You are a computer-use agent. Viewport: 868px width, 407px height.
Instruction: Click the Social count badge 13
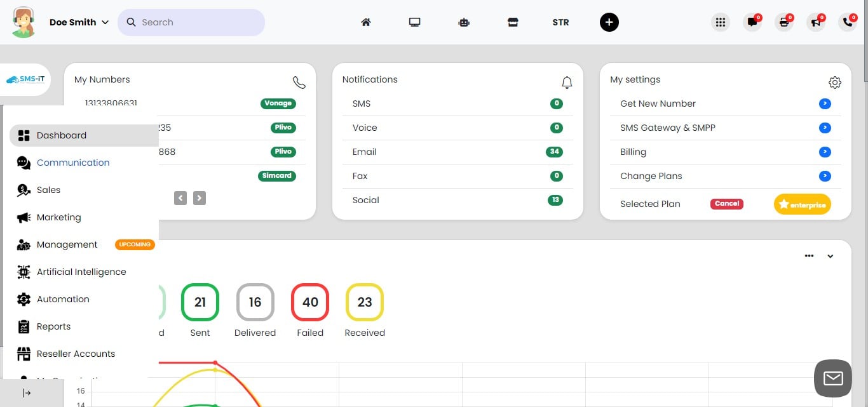[555, 200]
